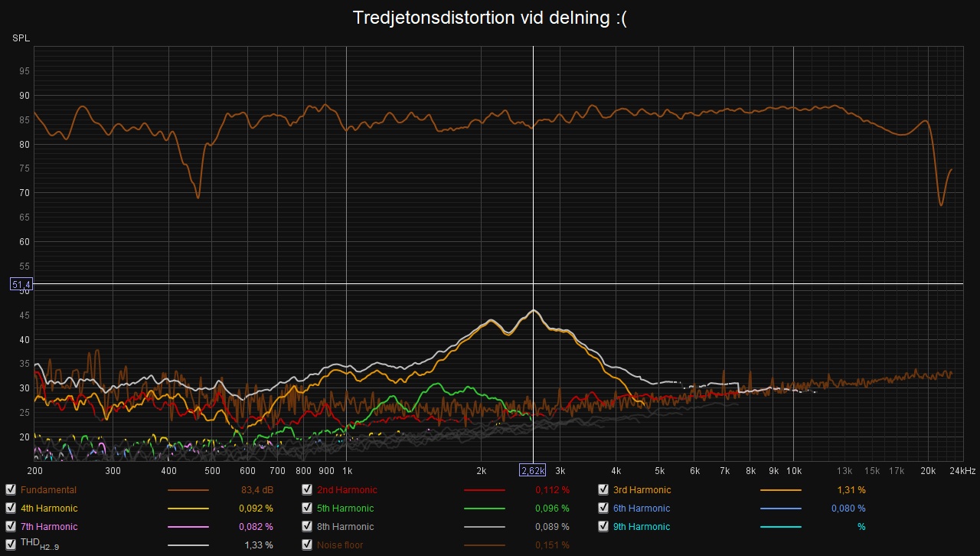Disable the 9th Harmonic checkbox
Image resolution: width=980 pixels, height=556 pixels.
point(603,527)
